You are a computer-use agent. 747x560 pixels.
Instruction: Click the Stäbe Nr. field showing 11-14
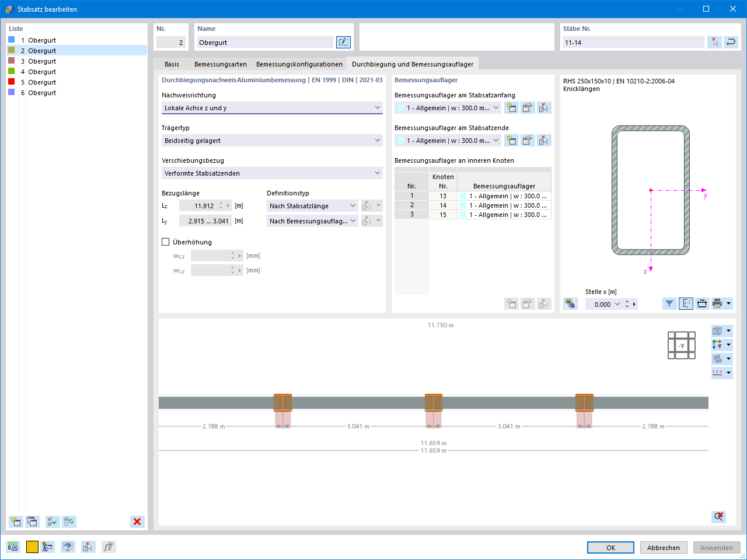[x=634, y=42]
